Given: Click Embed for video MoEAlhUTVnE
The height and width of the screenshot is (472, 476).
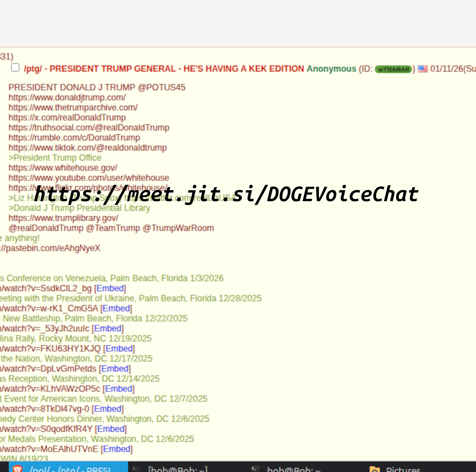Looking at the screenshot, I should [117, 449].
